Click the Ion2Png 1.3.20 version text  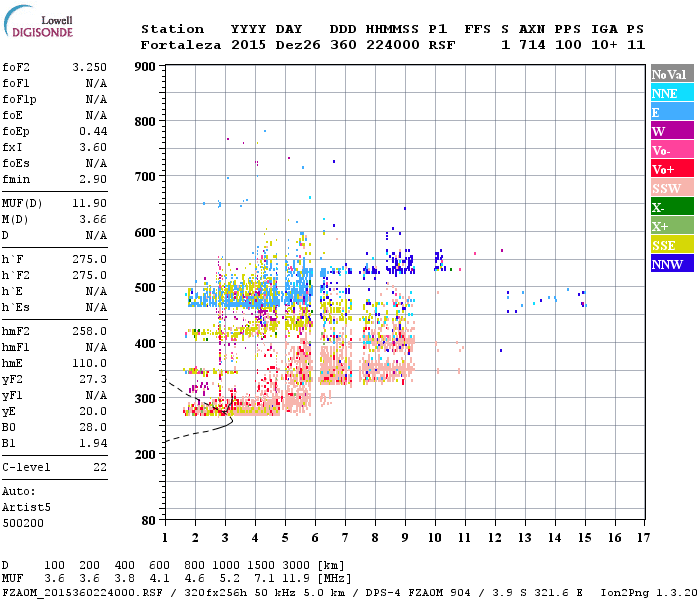tap(649, 593)
